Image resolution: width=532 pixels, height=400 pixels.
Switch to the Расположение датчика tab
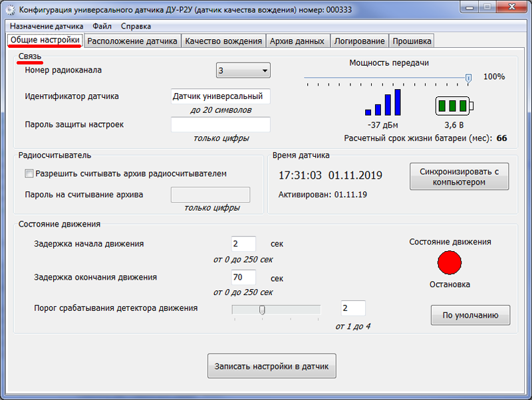click(x=132, y=41)
